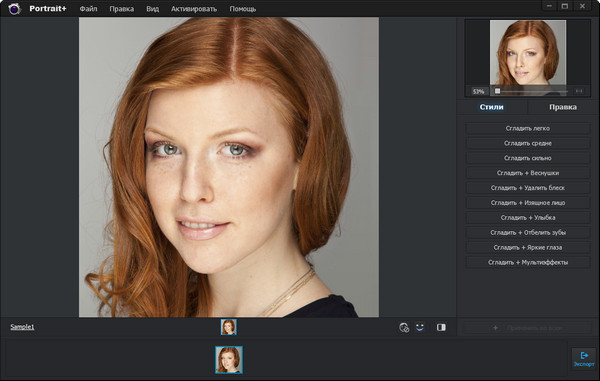Open the Файл menu
The height and width of the screenshot is (381, 600).
coord(88,9)
